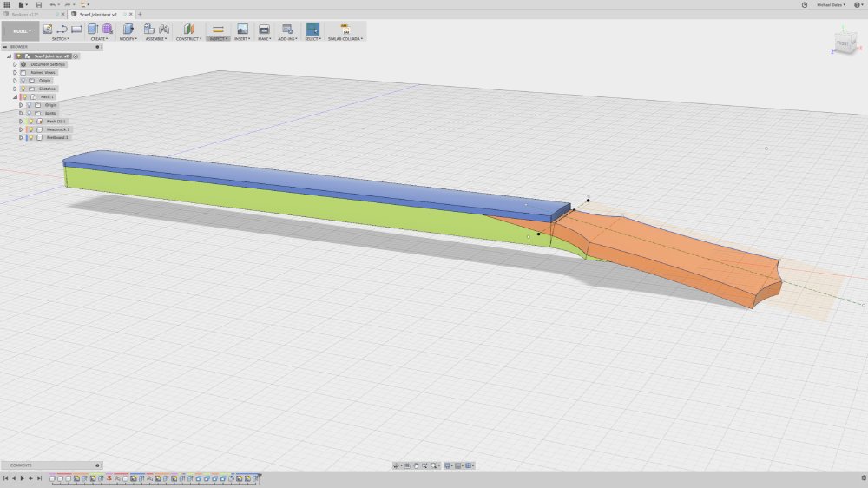Viewport: 868px width, 488px height.
Task: Open the MODEL workspace dropdown
Action: [21, 31]
